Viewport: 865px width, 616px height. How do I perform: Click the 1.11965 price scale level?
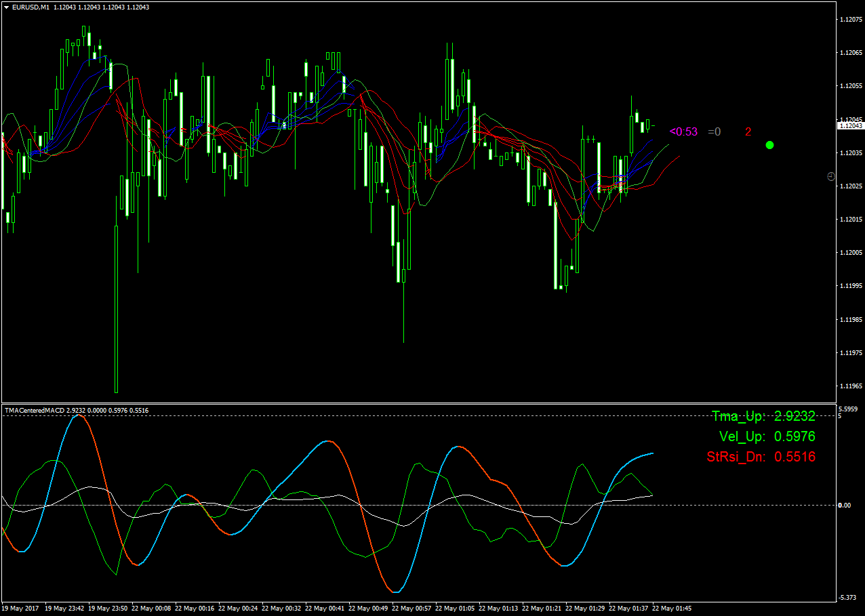click(x=850, y=386)
